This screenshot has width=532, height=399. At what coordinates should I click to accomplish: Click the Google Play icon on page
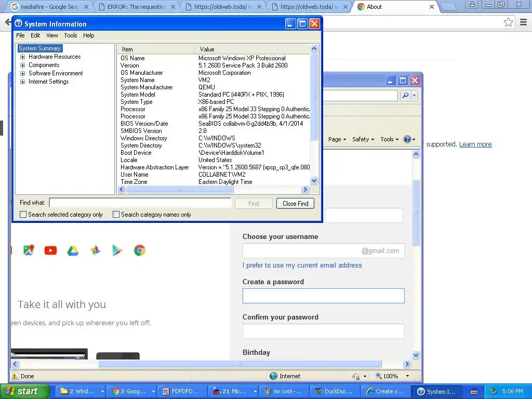point(117,250)
